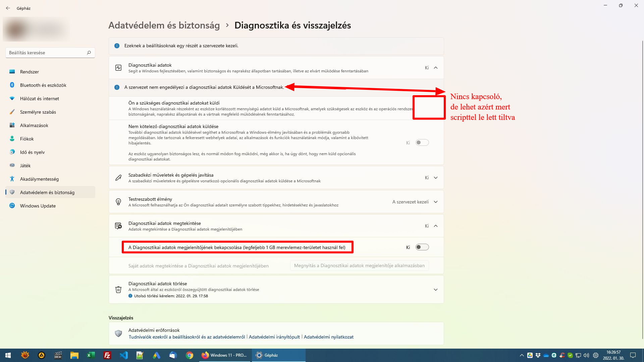Click the vertical scrollbar of settings page
Viewport: 644px width, 362px height.
tap(642, 189)
